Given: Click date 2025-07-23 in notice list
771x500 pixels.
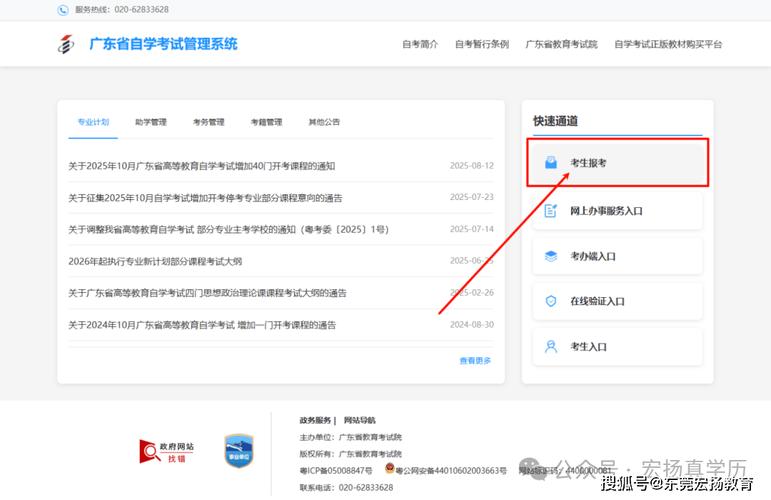Looking at the screenshot, I should tap(472, 197).
